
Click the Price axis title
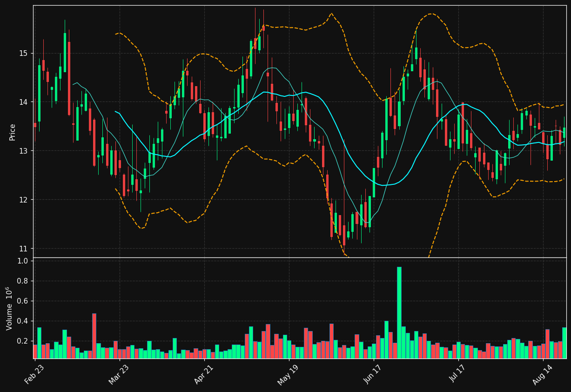13,132
